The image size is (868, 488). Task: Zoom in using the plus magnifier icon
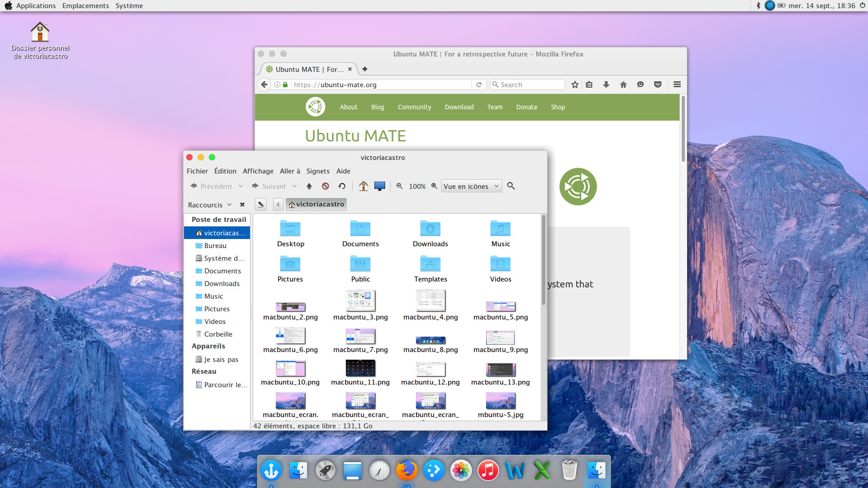click(434, 186)
